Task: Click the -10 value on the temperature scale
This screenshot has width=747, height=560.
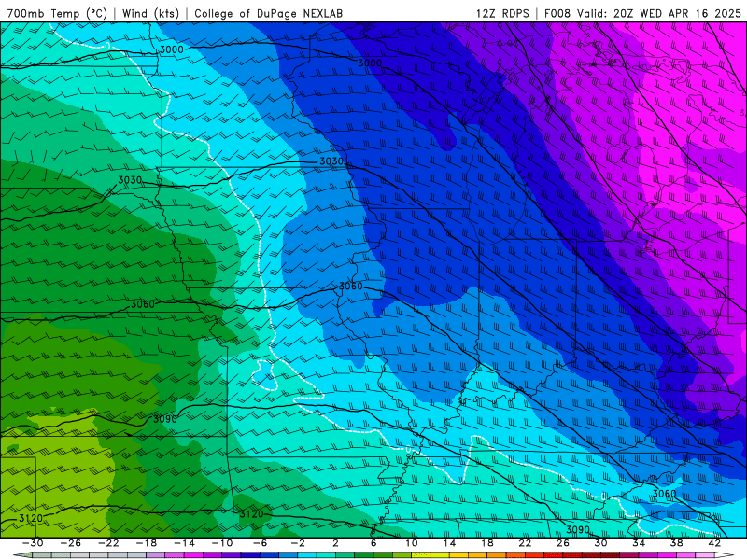Action: [x=222, y=543]
